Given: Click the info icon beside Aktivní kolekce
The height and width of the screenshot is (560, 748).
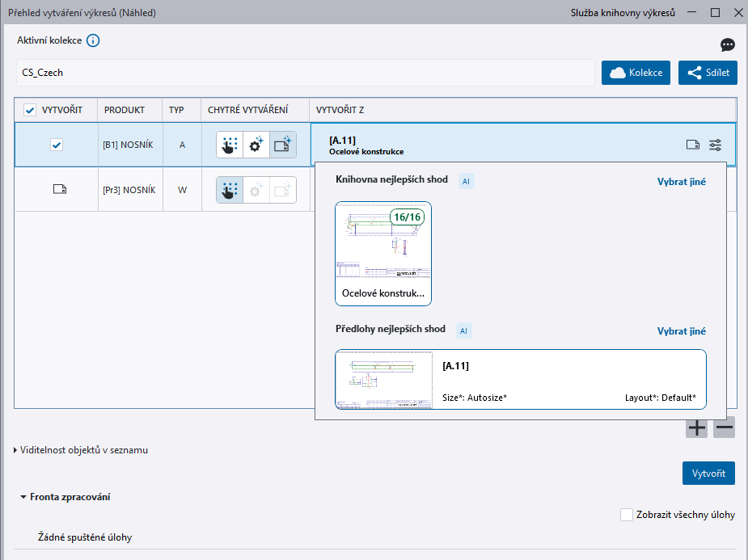Looking at the screenshot, I should tap(93, 41).
